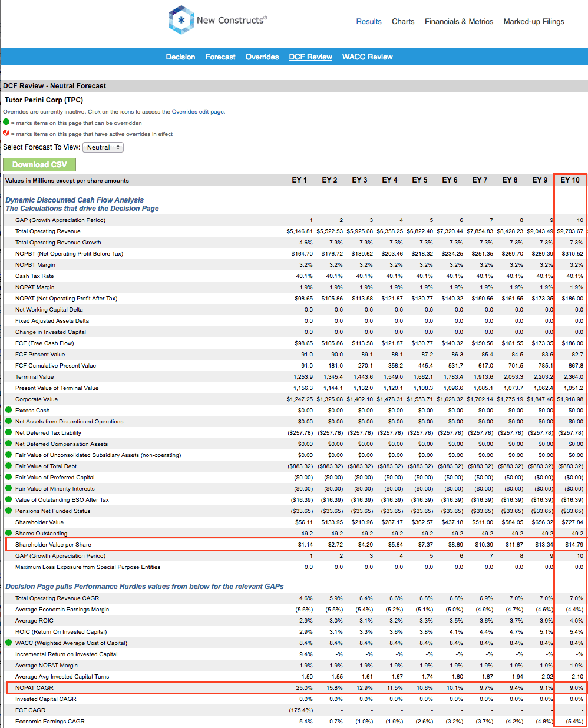Viewport: 588px width, 728px height.
Task: Open the Results menu
Action: click(369, 21)
